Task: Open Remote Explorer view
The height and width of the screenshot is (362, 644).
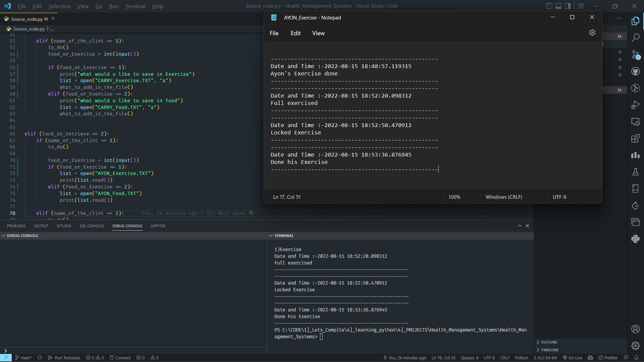Action: tap(635, 122)
